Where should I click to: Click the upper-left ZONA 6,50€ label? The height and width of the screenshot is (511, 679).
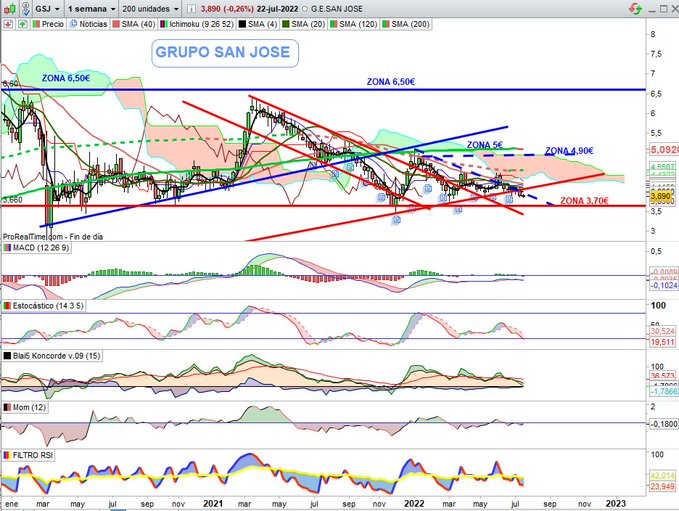66,78
